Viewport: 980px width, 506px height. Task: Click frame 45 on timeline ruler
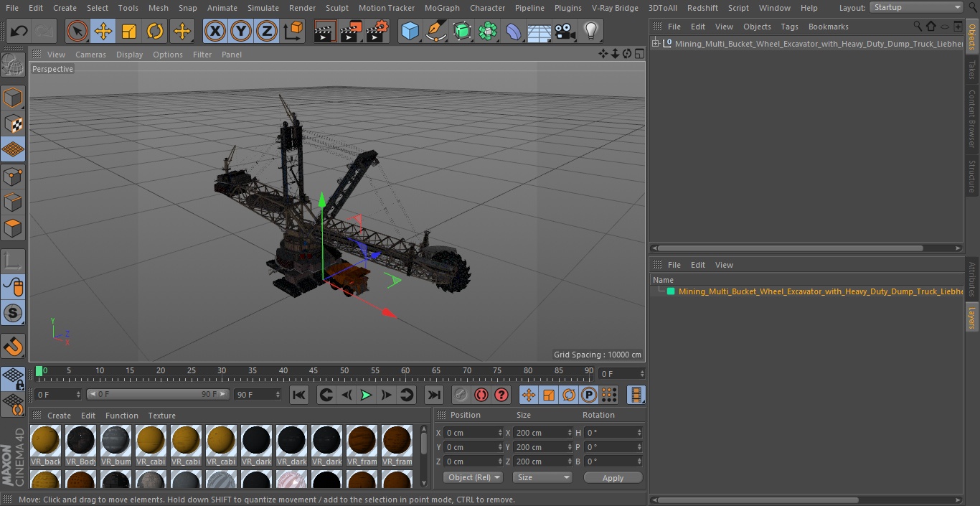[x=314, y=371]
